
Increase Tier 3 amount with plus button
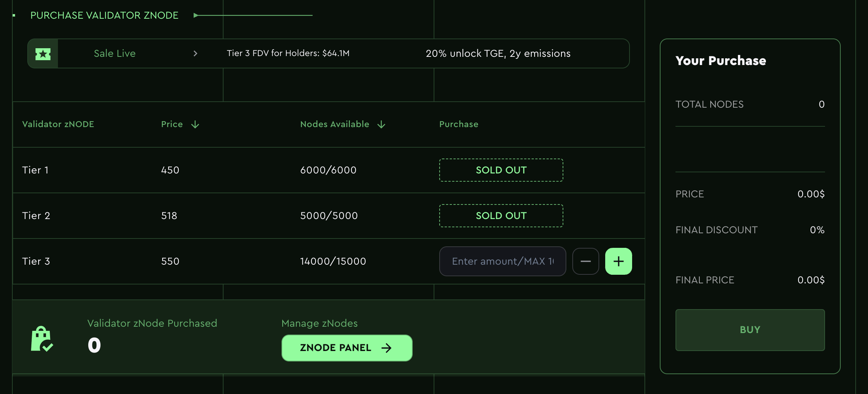tap(618, 261)
